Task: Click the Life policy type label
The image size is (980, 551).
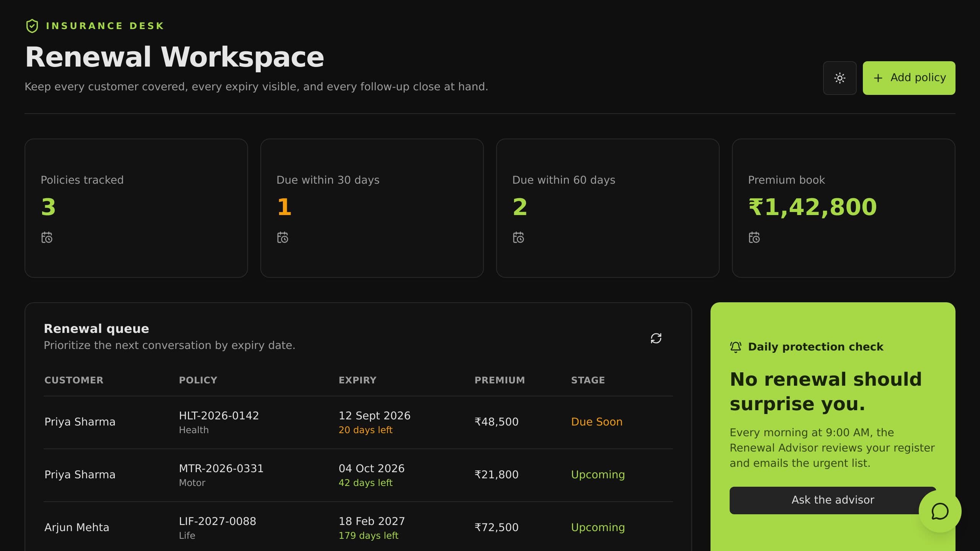Action: tap(187, 536)
